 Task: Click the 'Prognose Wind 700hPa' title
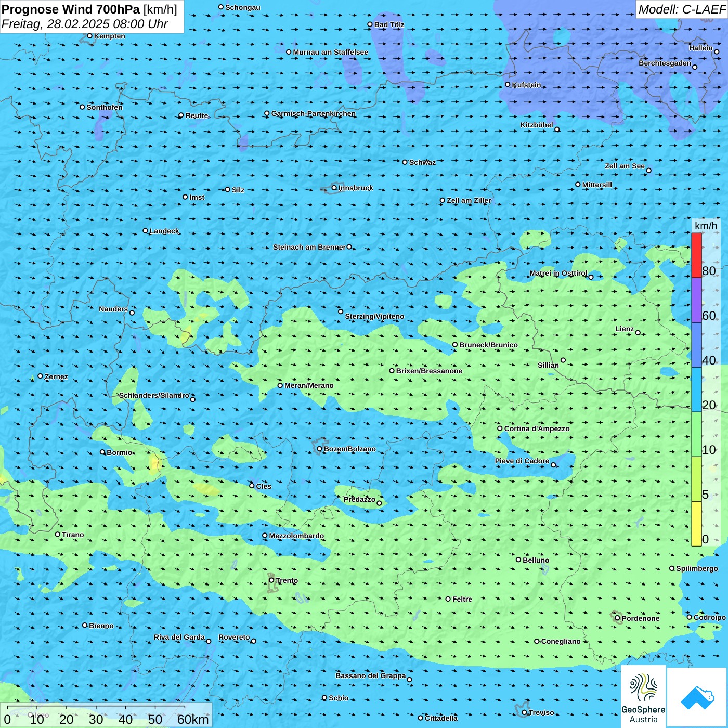[71, 9]
